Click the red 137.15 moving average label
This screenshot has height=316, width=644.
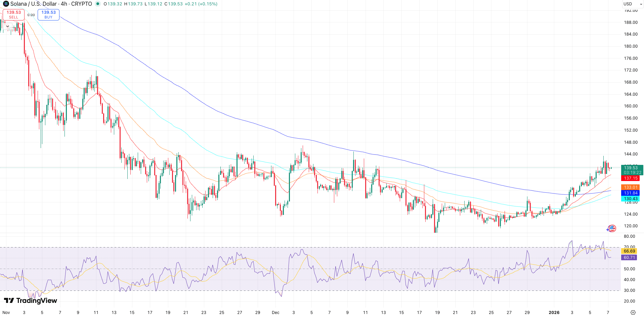630,178
